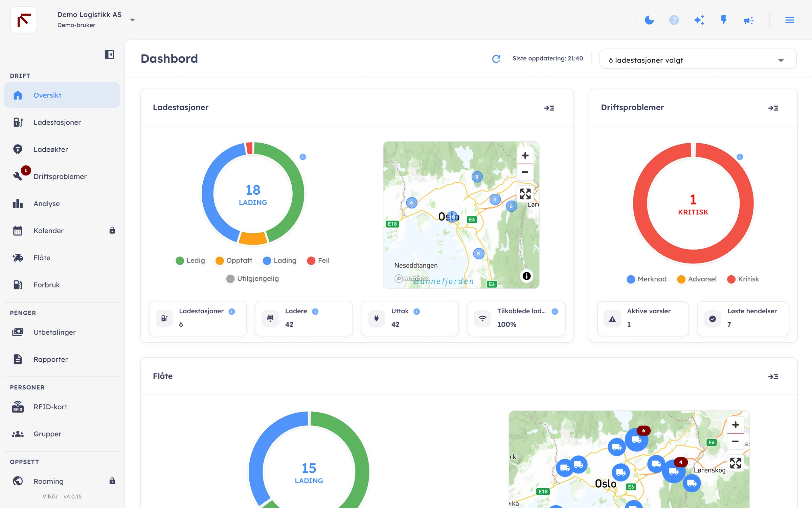
Task: Click the Vilkår link at sidebar bottom
Action: pyautogui.click(x=50, y=496)
